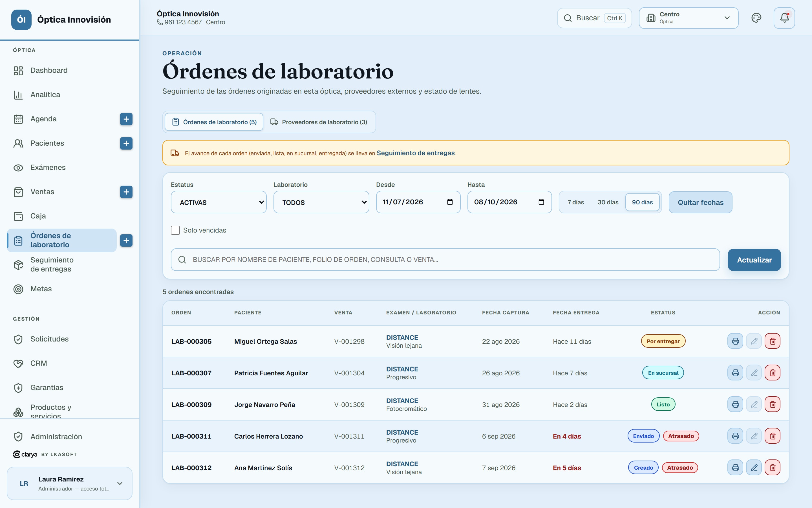Delete order LAB-000309

pos(773,404)
